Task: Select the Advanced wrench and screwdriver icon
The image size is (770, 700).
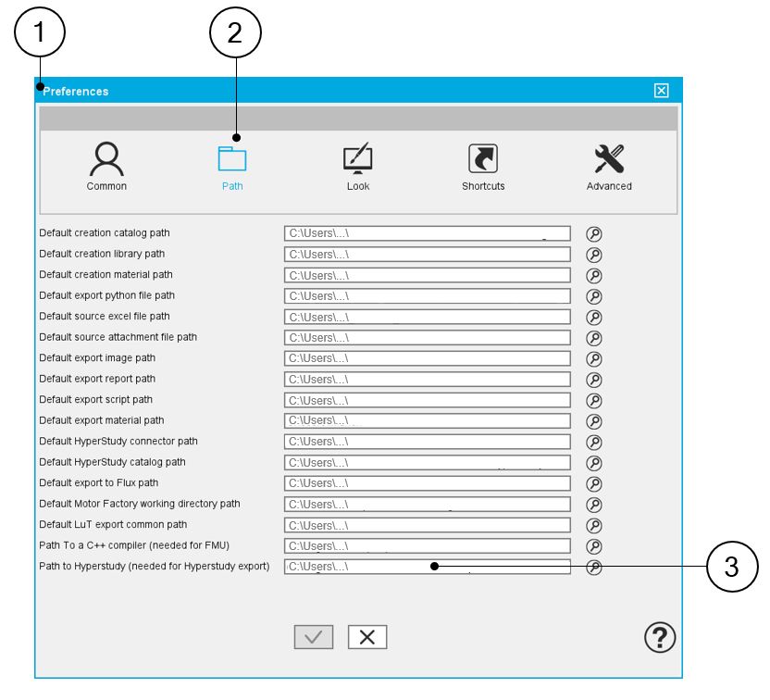Action: 609,161
